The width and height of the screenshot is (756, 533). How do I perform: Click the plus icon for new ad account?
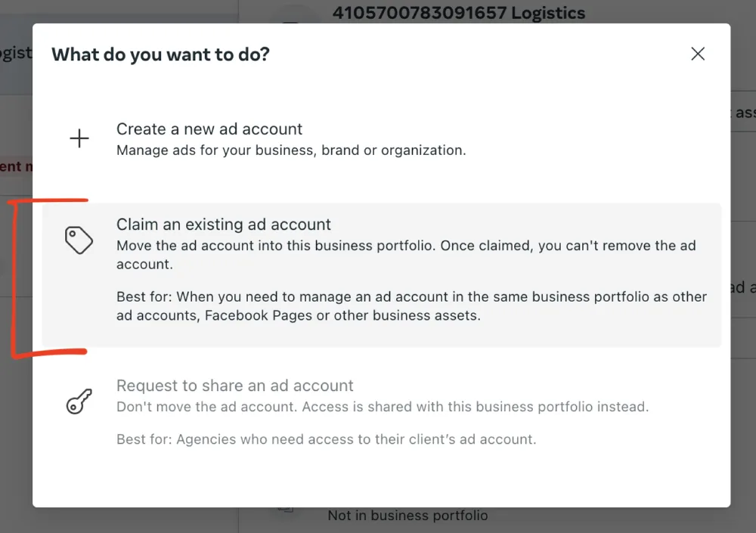tap(79, 138)
